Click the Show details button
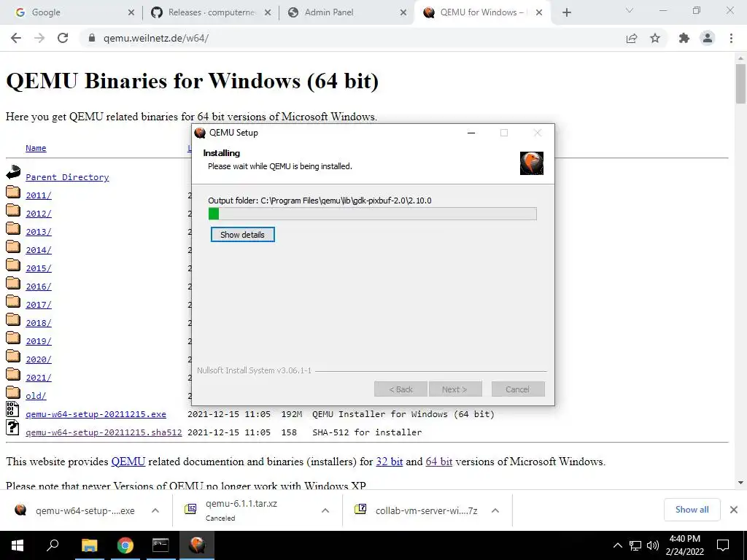Viewport: 747px width, 560px height. tap(242, 235)
